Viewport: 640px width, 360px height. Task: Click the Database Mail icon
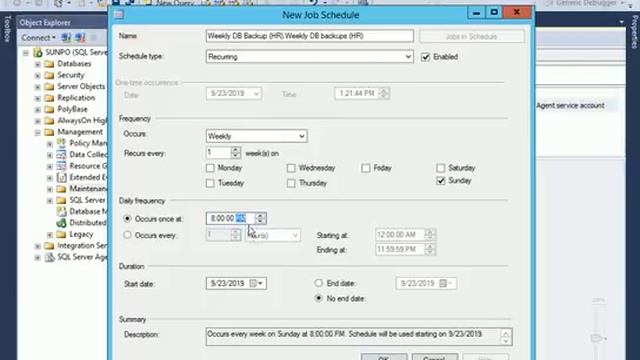coord(61,211)
